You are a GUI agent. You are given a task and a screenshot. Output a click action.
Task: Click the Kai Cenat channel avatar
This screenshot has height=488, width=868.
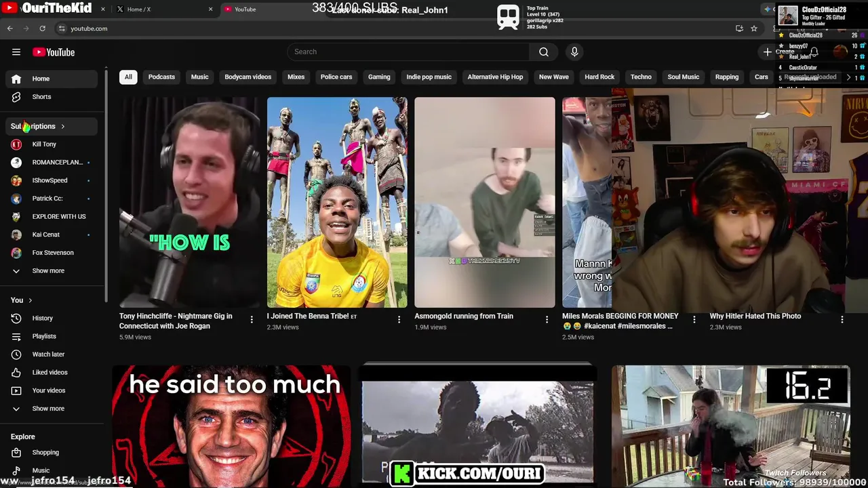[x=16, y=235]
